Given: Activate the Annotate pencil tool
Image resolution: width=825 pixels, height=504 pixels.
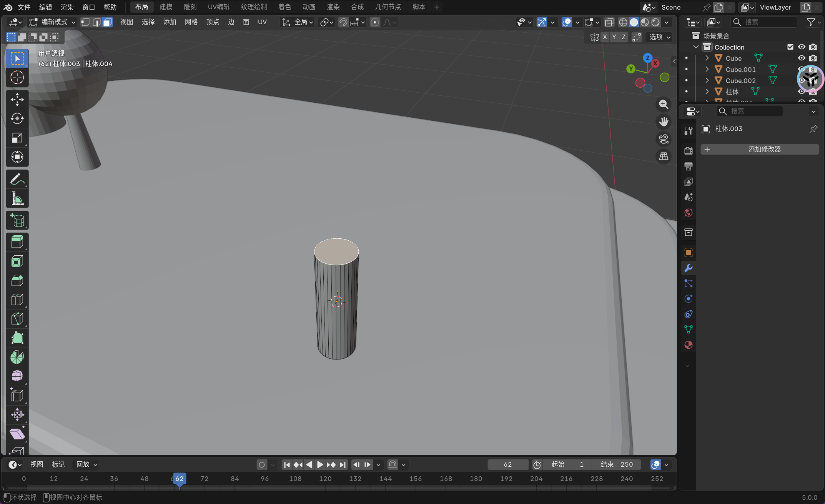Looking at the screenshot, I should 17,180.
